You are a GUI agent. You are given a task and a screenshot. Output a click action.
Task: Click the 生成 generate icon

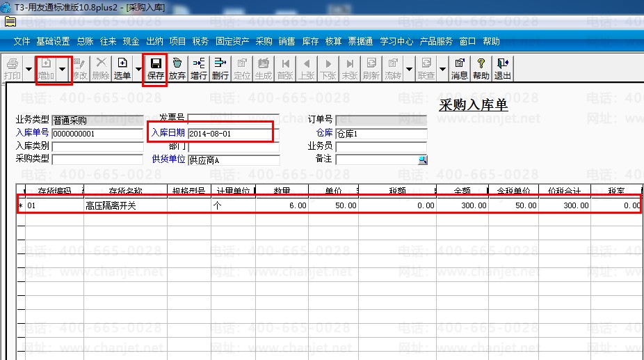pyautogui.click(x=264, y=68)
